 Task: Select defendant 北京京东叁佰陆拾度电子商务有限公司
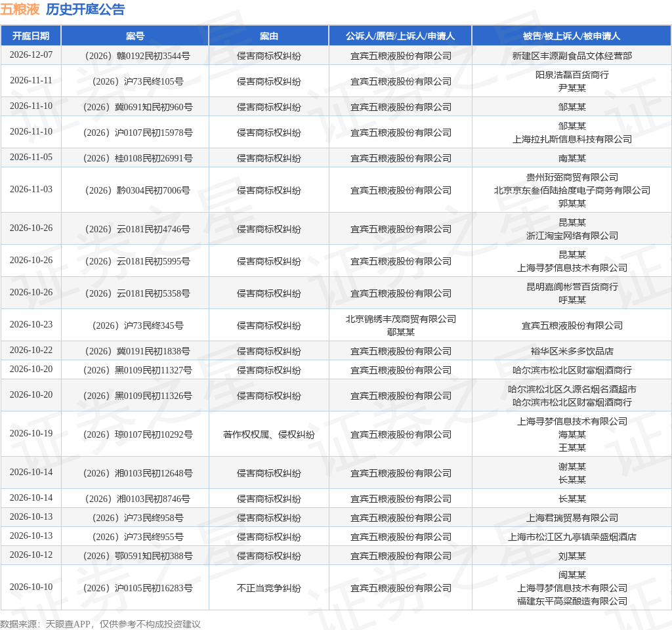coord(572,190)
